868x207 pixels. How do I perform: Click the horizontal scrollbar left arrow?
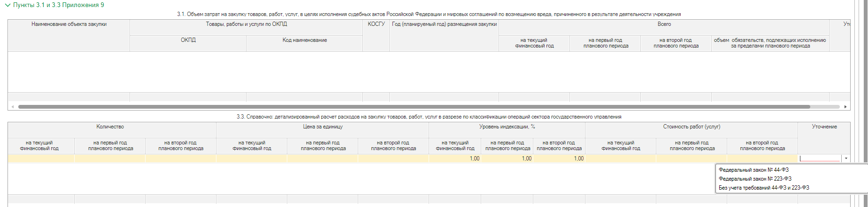[x=12, y=107]
